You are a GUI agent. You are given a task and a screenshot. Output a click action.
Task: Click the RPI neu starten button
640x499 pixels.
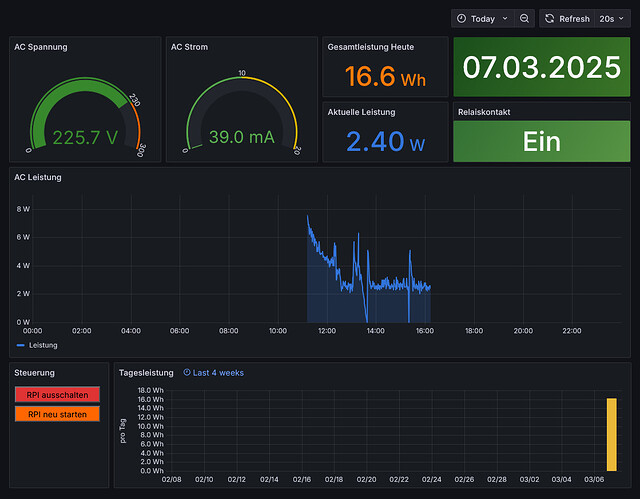[57, 414]
